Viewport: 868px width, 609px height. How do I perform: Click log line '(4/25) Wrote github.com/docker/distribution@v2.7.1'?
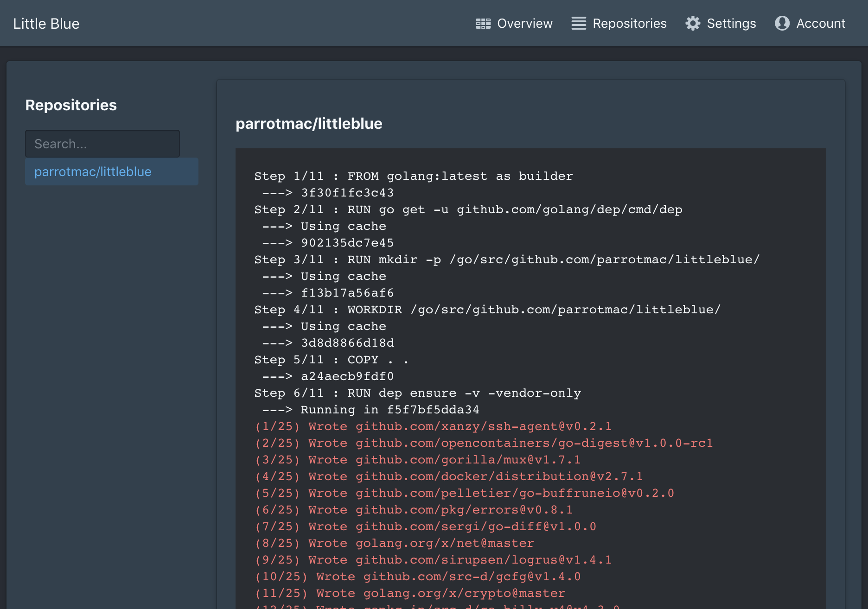449,476
